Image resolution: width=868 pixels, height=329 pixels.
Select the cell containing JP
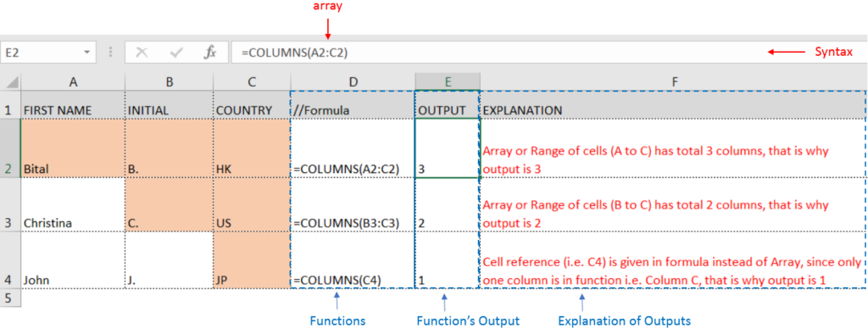(x=252, y=260)
